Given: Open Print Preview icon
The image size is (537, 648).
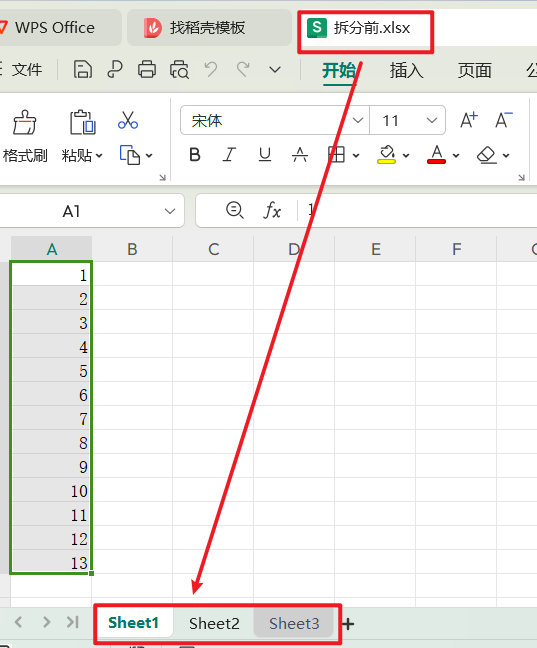Looking at the screenshot, I should [x=179, y=69].
